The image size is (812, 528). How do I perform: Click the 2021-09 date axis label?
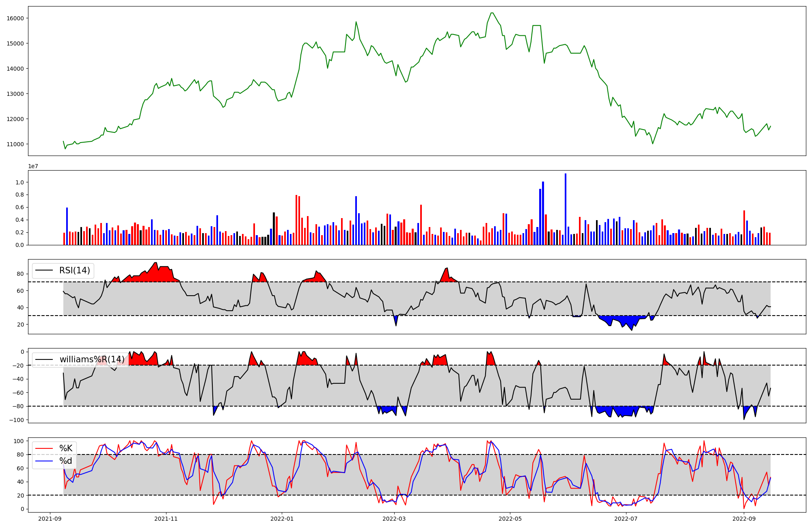[x=50, y=519]
